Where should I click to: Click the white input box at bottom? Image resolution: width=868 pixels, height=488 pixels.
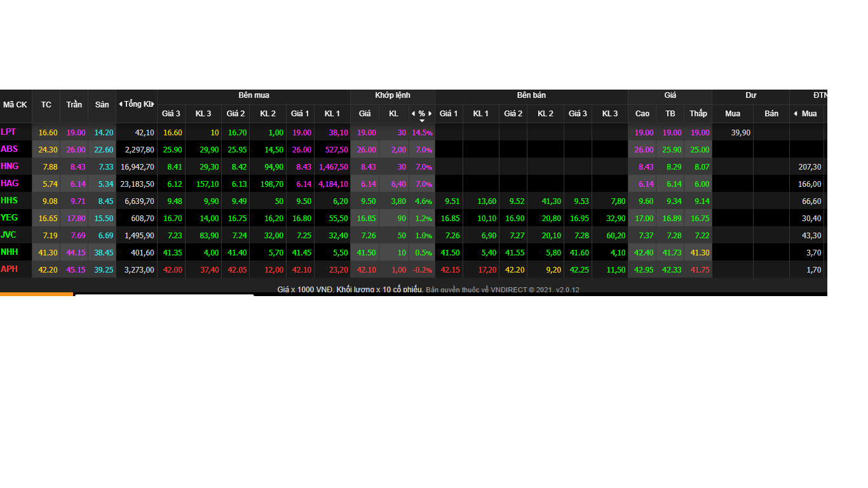click(164, 295)
